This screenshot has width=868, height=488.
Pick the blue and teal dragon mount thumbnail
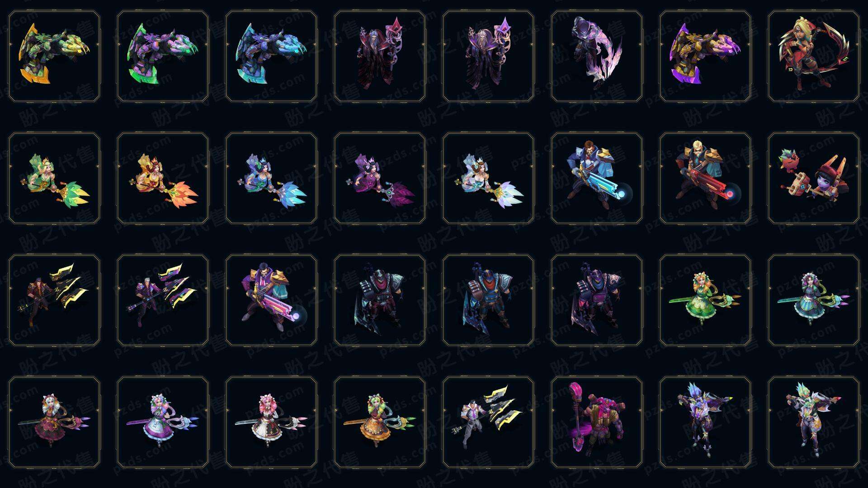point(271,56)
